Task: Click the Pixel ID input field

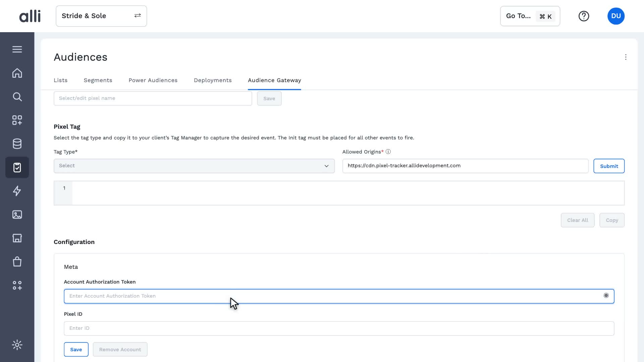Action: (x=339, y=328)
